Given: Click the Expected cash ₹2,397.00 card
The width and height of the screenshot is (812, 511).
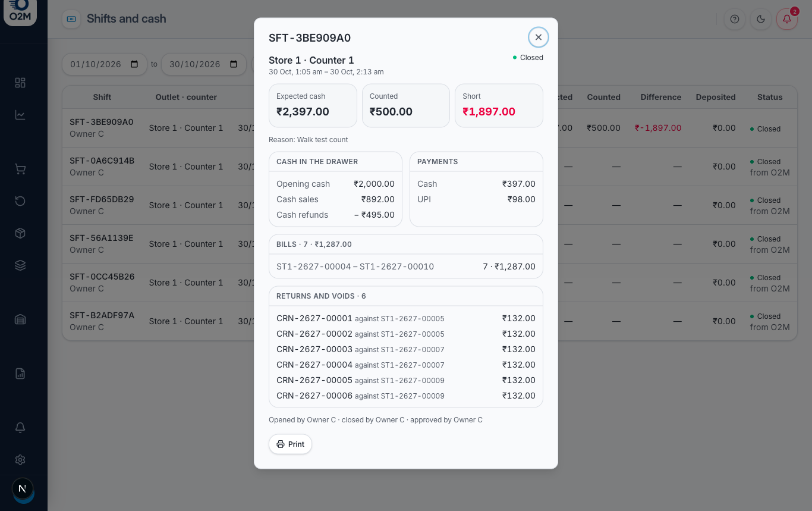Looking at the screenshot, I should 313,105.
